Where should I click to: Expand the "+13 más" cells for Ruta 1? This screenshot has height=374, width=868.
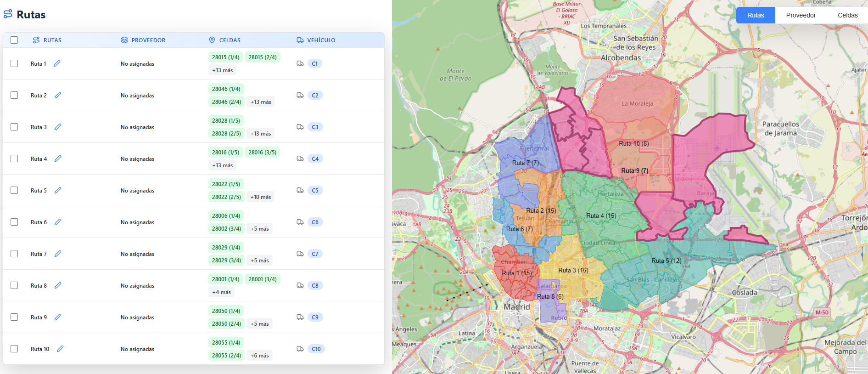(x=222, y=70)
